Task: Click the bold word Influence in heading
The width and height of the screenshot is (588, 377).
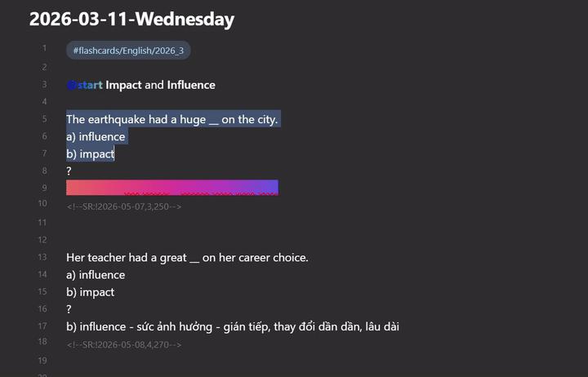Action: (x=191, y=85)
